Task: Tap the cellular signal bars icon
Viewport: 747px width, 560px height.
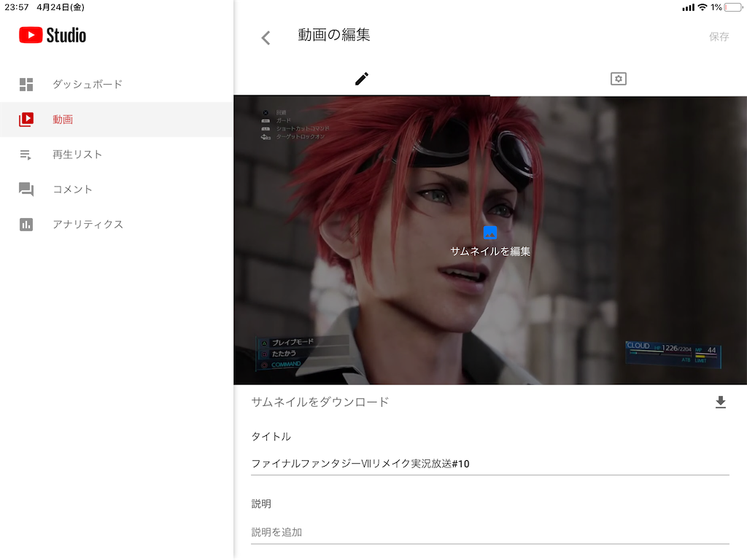Action: point(688,7)
